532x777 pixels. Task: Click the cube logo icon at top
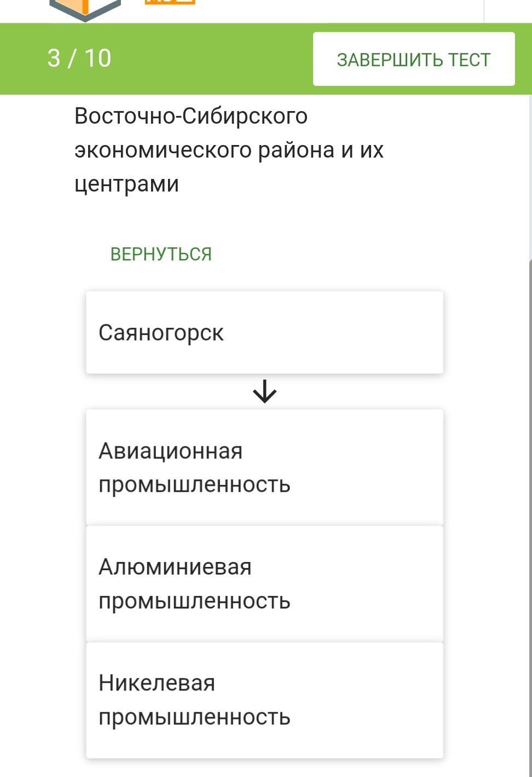pos(85,10)
